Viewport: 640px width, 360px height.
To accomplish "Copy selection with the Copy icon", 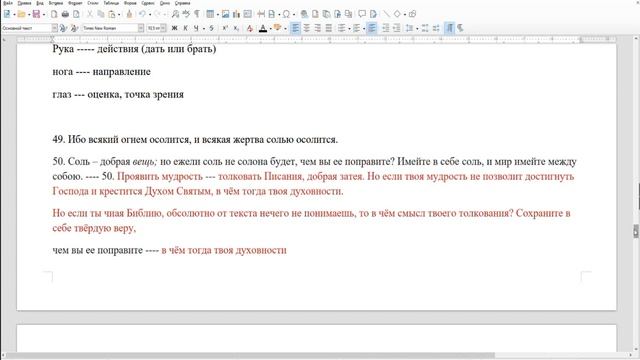I will [100, 14].
